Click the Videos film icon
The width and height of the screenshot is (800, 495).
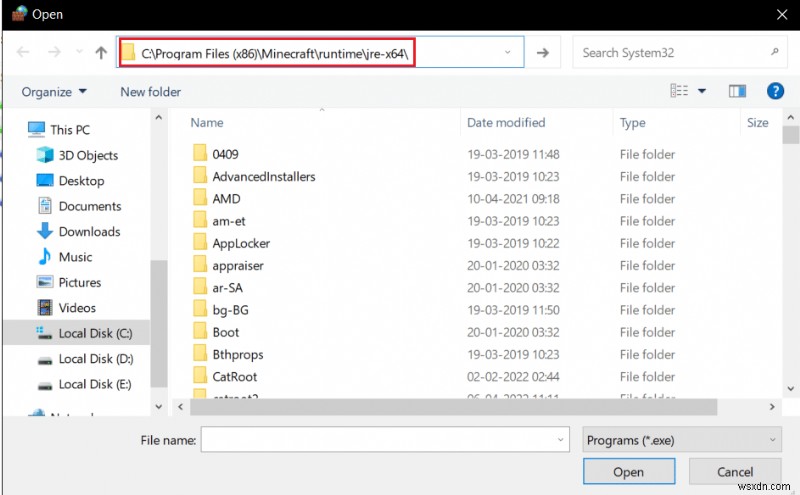tap(45, 308)
